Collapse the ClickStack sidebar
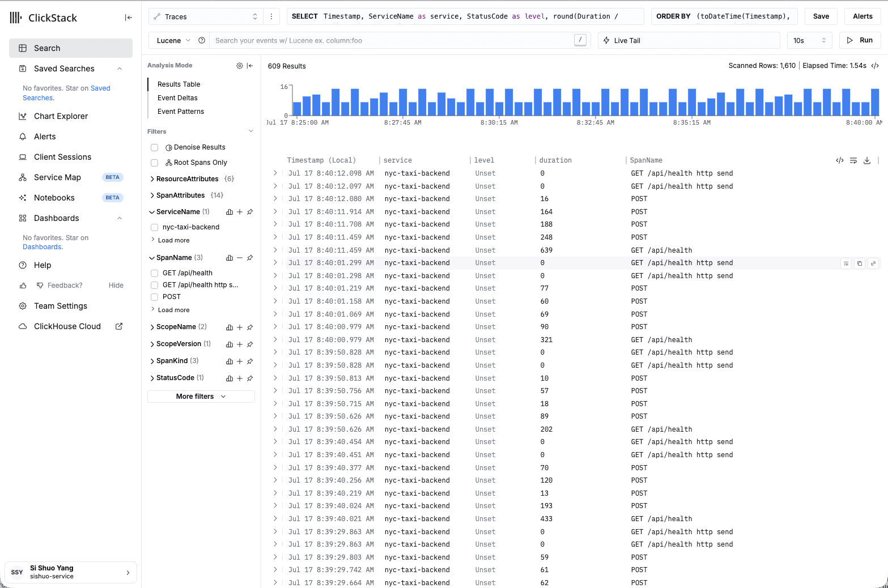Screen dimensions: 888x588 tap(129, 18)
